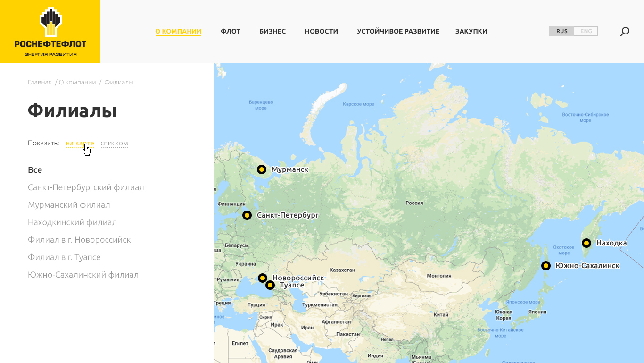Choose 'Южно-Сахалинский филиал' filter
644x363 pixels.
[x=83, y=275]
